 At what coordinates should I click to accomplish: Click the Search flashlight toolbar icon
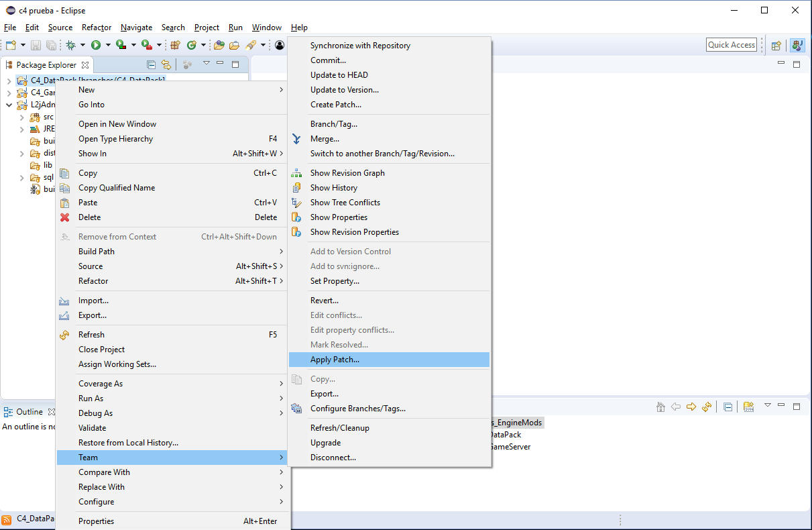coord(251,45)
